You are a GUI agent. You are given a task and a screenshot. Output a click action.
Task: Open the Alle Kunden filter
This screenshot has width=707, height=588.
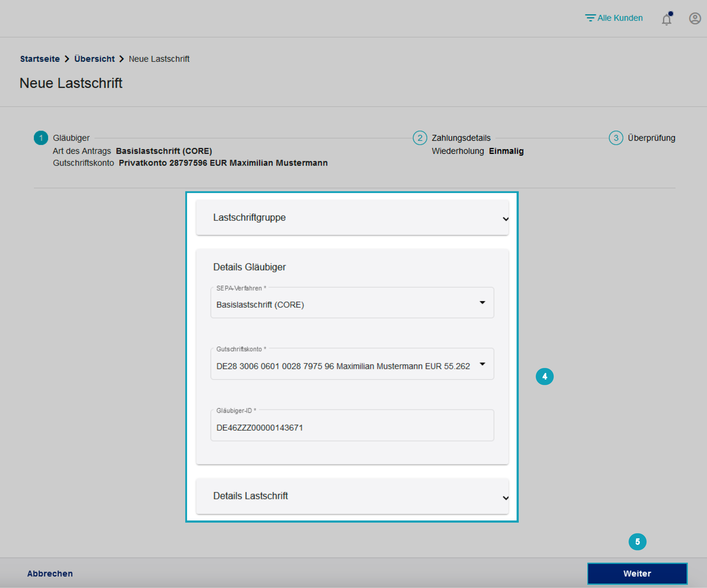pos(614,18)
